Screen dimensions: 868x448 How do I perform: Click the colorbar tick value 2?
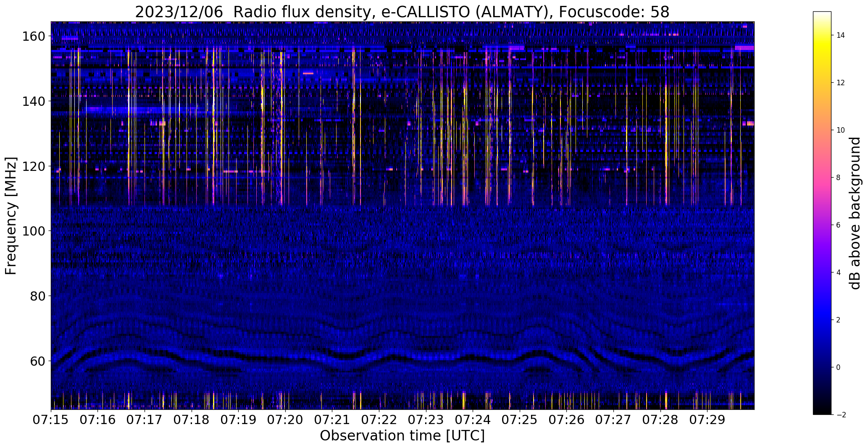[838, 320]
